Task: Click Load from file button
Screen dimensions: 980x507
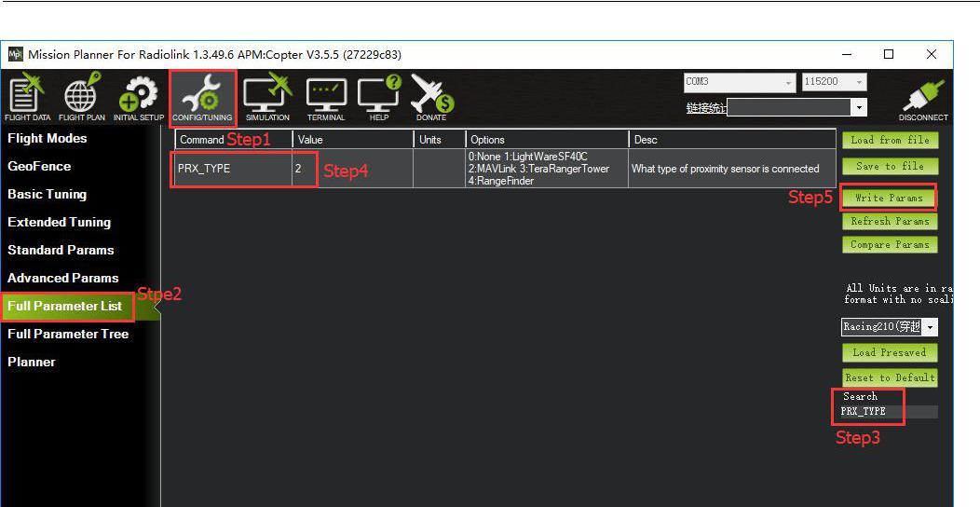Action: pyautogui.click(x=890, y=140)
